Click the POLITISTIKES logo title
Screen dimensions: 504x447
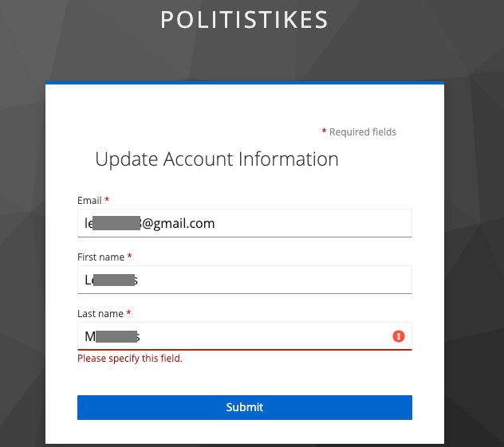click(244, 20)
